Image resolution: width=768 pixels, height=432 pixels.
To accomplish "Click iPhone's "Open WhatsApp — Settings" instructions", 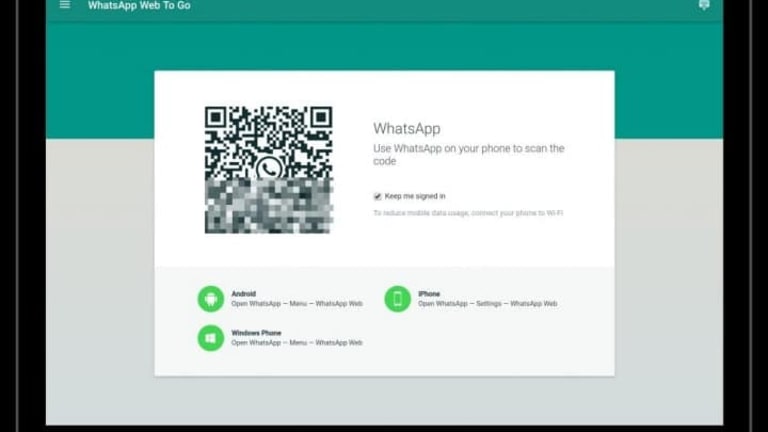I will 487,304.
